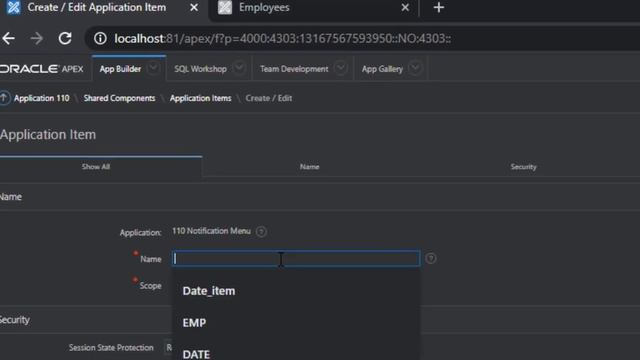The width and height of the screenshot is (640, 360).
Task: Click the 110 Notification Menu application text
Action: pyautogui.click(x=211, y=231)
